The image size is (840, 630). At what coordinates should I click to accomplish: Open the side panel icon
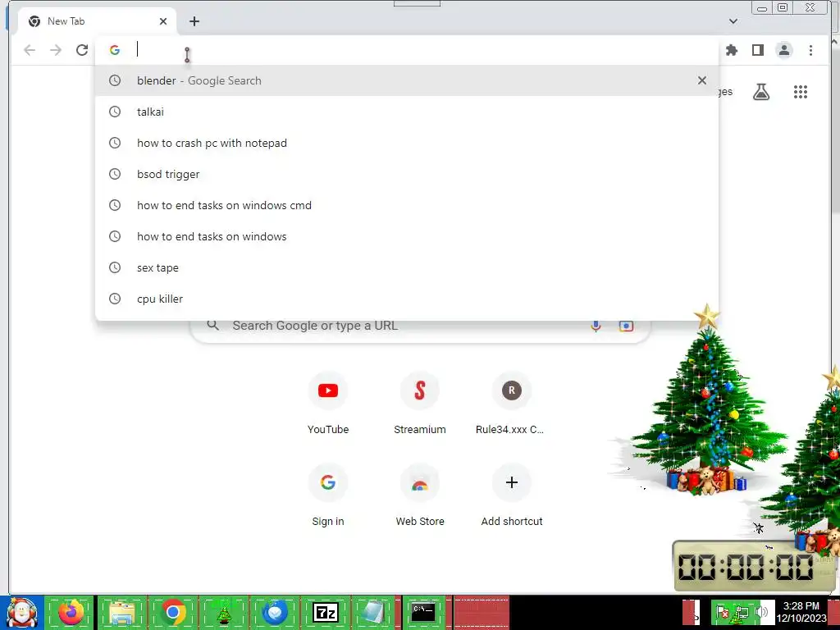(x=757, y=50)
